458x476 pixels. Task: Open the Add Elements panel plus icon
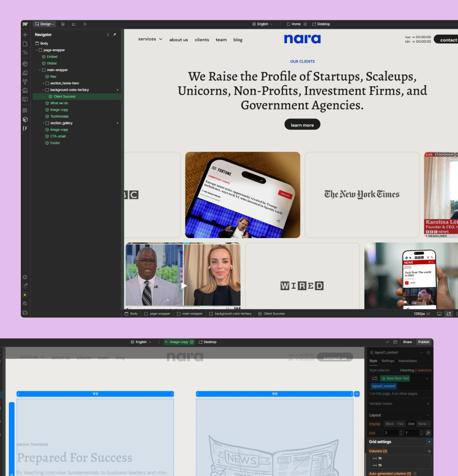(x=25, y=35)
